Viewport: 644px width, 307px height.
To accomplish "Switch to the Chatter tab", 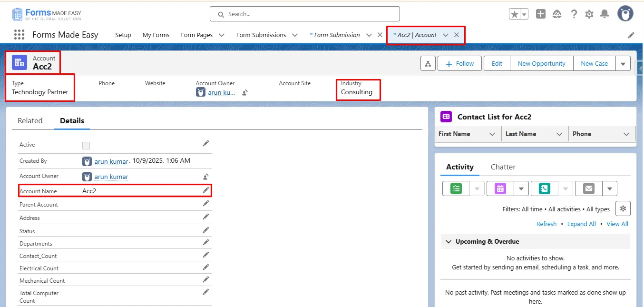I will point(503,167).
